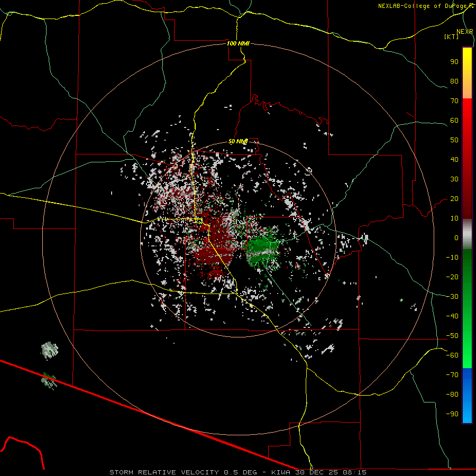The image size is (476, 476).
Task: Click the 30 value on velocity scale
Action: click(x=454, y=179)
